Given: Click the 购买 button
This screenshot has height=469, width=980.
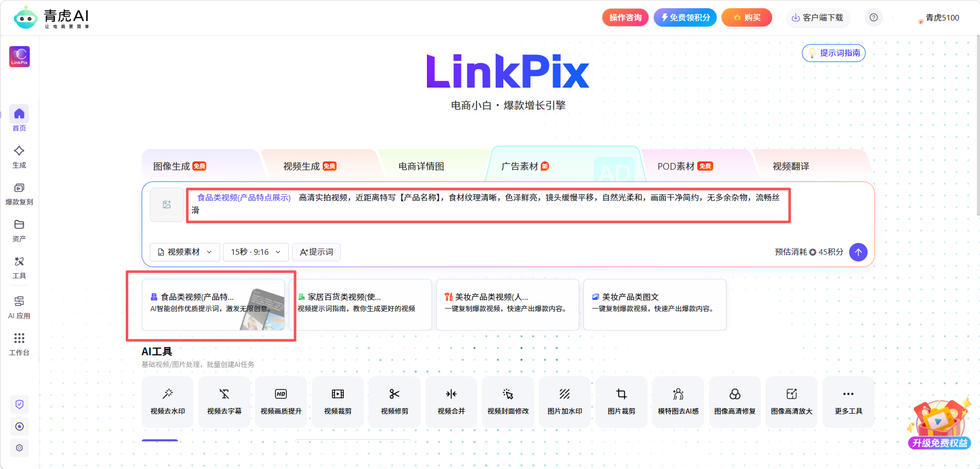Looking at the screenshot, I should (x=747, y=17).
